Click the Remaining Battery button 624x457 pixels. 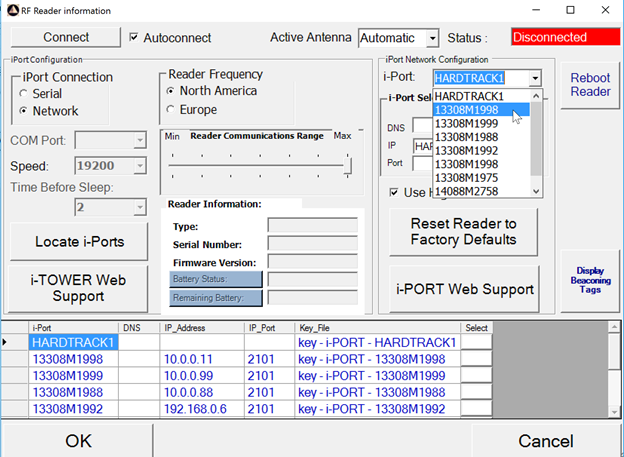tap(216, 298)
